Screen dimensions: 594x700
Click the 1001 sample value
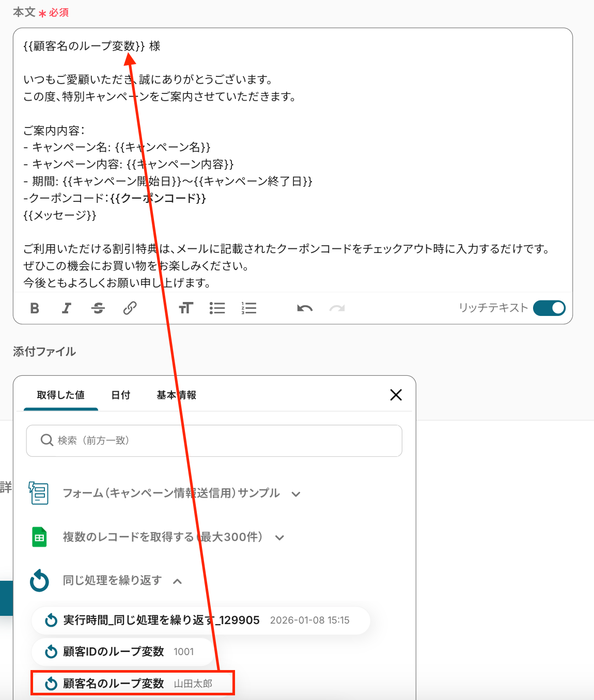pos(184,651)
